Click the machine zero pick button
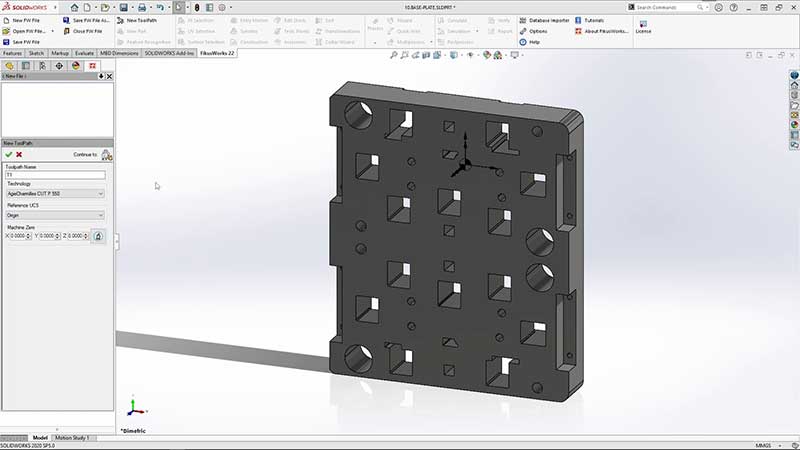This screenshot has width=800, height=450. coord(98,236)
